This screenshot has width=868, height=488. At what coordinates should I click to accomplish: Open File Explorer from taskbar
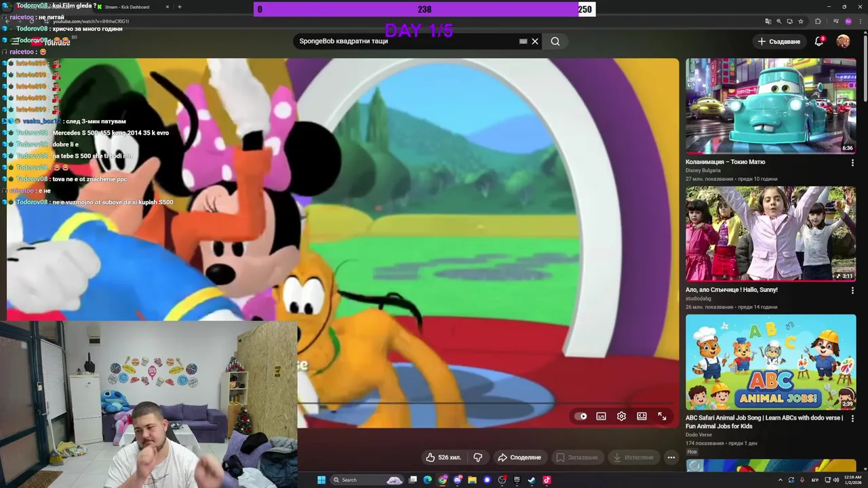[x=472, y=480]
